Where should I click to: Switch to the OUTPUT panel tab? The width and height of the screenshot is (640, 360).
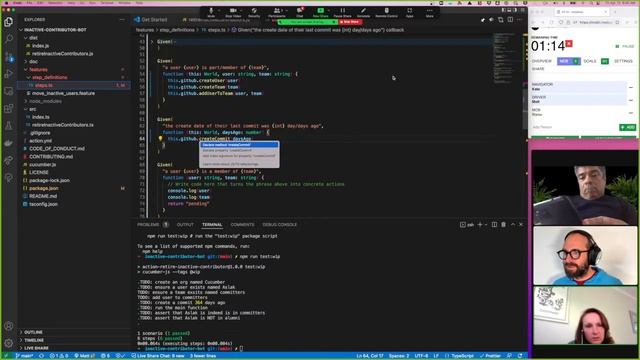coord(185,224)
